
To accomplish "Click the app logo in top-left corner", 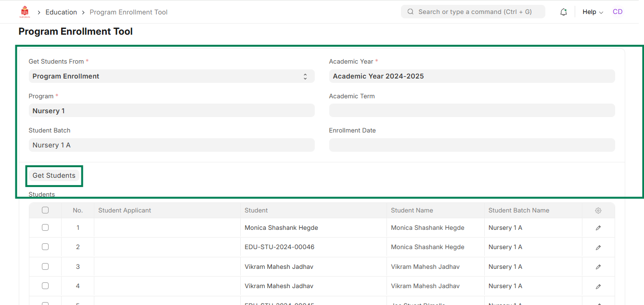I will pyautogui.click(x=25, y=12).
